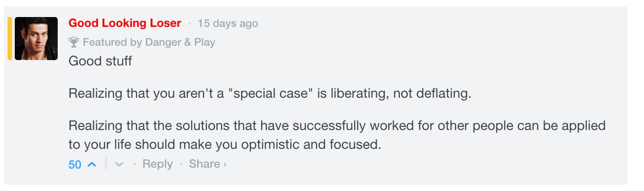
Task: Click the 'Good stuff' comment text
Action: pos(100,61)
